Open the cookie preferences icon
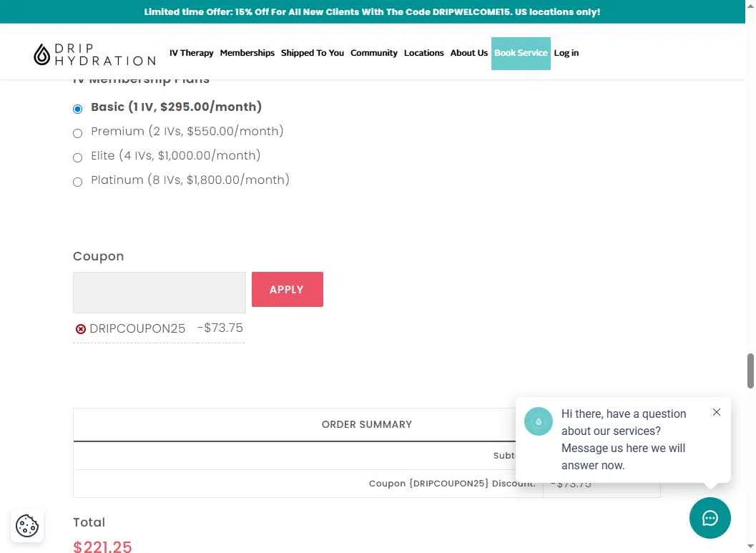756x553 pixels. click(27, 526)
